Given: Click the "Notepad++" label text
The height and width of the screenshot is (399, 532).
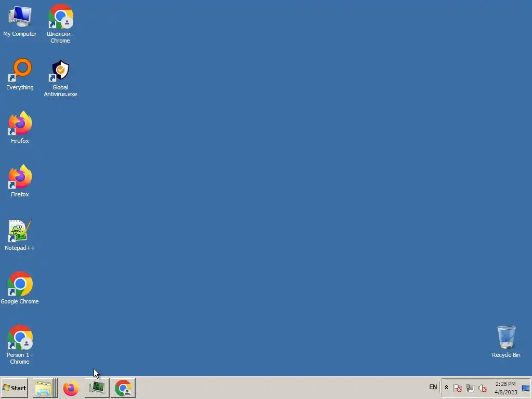Looking at the screenshot, I should point(20,248).
